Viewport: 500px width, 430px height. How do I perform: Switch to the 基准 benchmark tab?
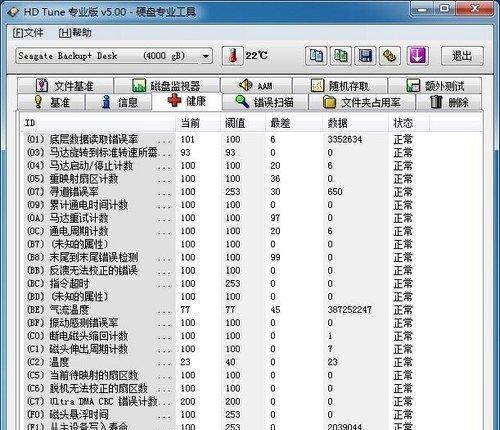pyautogui.click(x=51, y=102)
